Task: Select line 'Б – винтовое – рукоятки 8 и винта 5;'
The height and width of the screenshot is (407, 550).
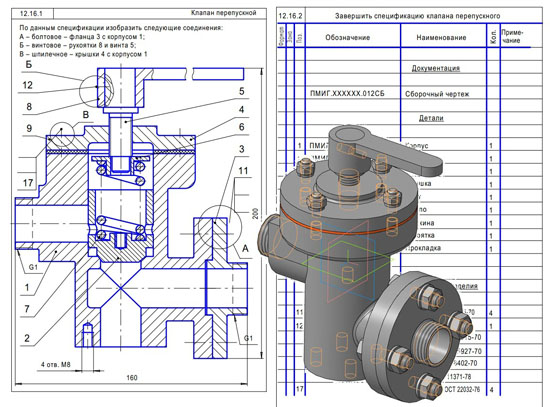Action: pyautogui.click(x=78, y=45)
